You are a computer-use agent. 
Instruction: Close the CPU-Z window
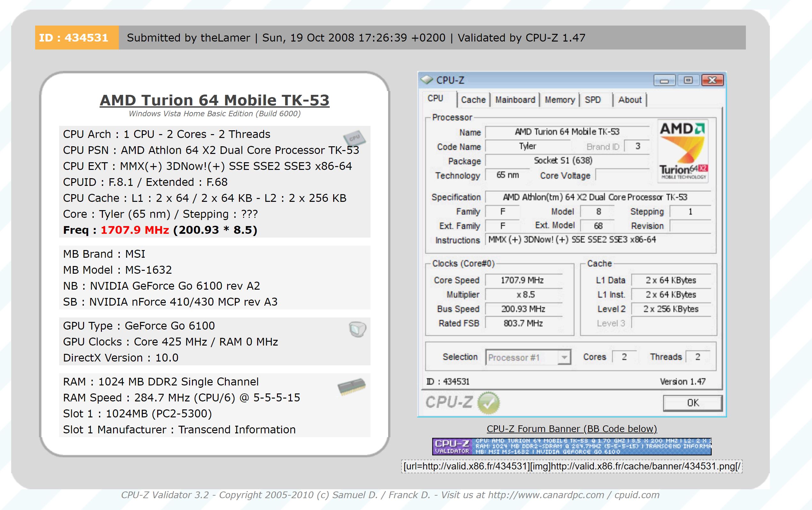712,80
